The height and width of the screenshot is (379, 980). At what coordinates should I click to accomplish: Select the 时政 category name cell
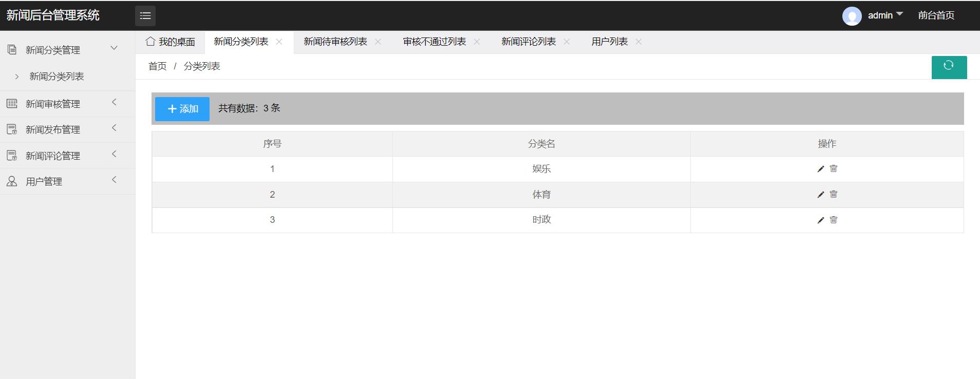tap(541, 220)
